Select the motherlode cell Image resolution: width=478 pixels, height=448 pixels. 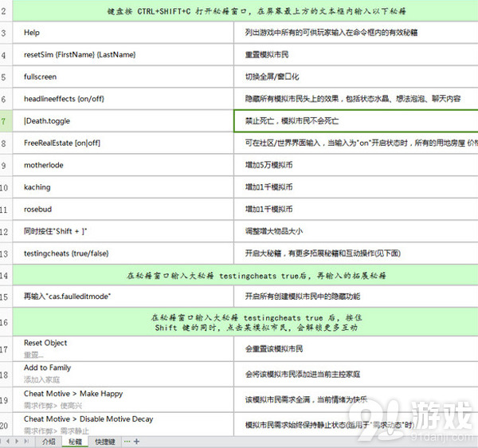[x=123, y=165]
